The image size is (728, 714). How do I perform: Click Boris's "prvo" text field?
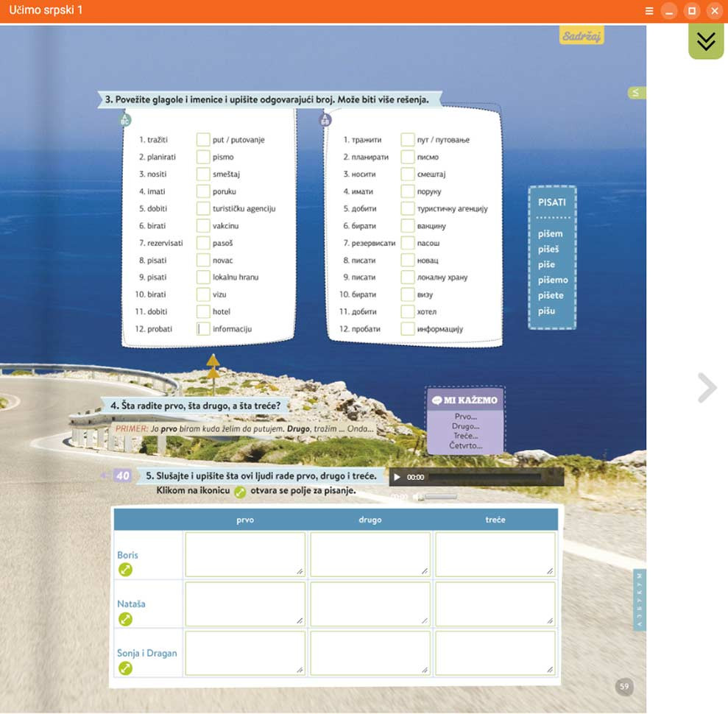245,554
